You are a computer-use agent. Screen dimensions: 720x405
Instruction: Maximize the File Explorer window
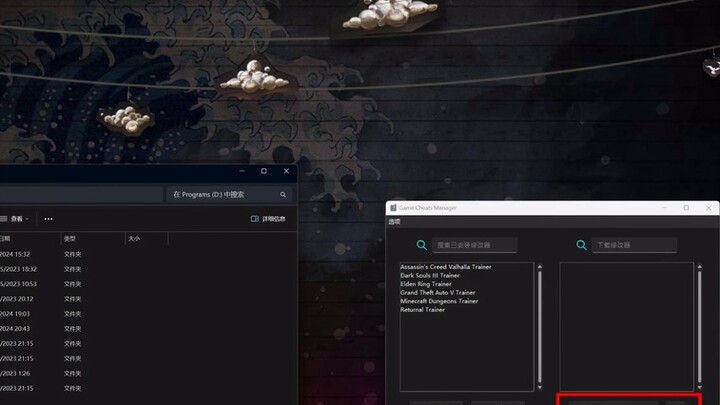coord(264,171)
